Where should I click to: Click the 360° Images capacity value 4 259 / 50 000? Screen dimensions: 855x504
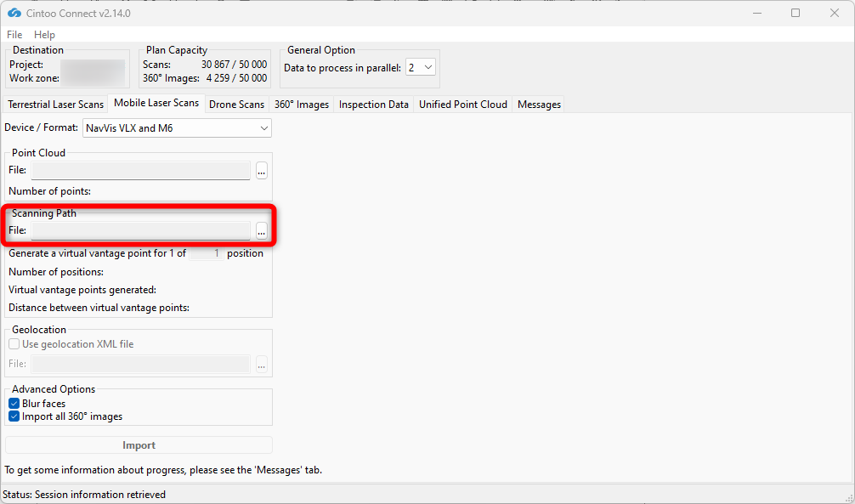tap(236, 78)
